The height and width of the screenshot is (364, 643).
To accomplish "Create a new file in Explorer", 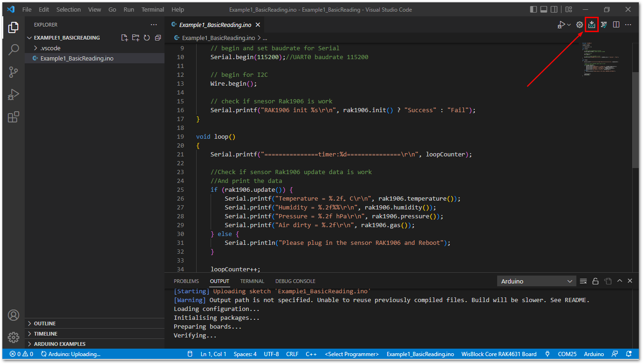I will pos(124,38).
